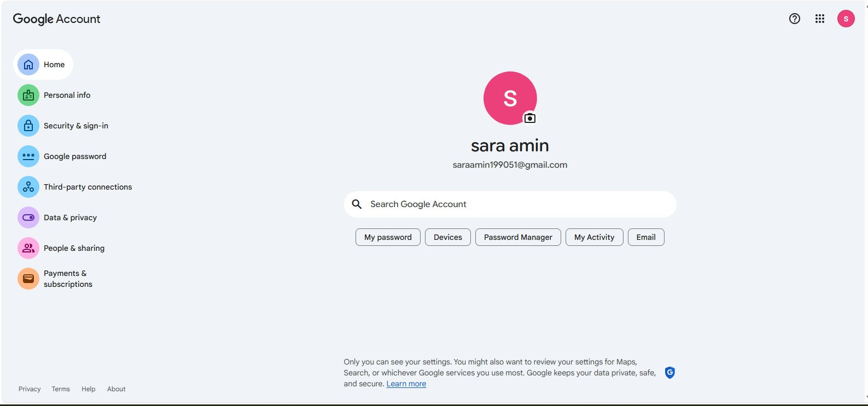Open Third-party connections label
This screenshot has width=868, height=406.
(88, 187)
